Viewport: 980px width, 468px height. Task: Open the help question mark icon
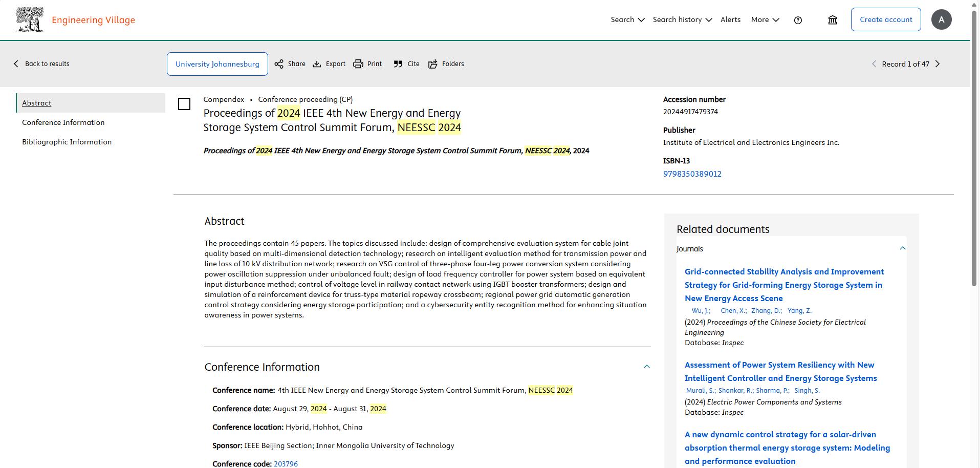pos(798,20)
